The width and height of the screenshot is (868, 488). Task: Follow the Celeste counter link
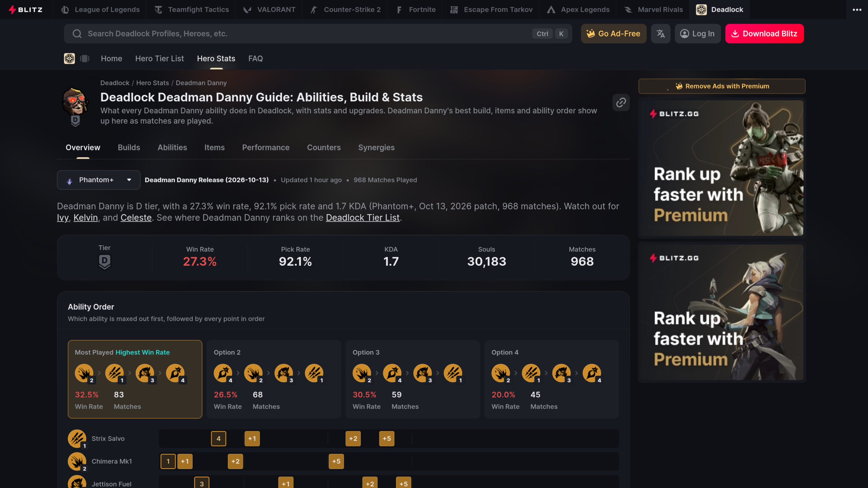(136, 218)
